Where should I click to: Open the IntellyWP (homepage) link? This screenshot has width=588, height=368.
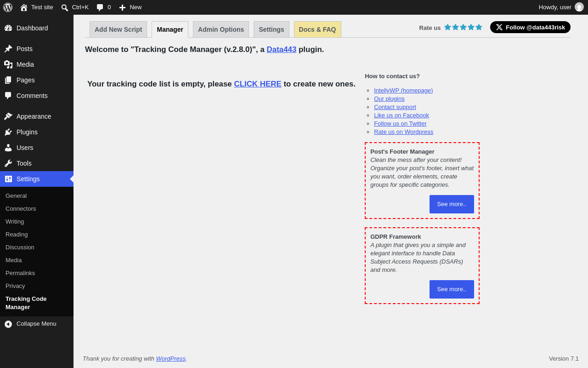tap(403, 91)
